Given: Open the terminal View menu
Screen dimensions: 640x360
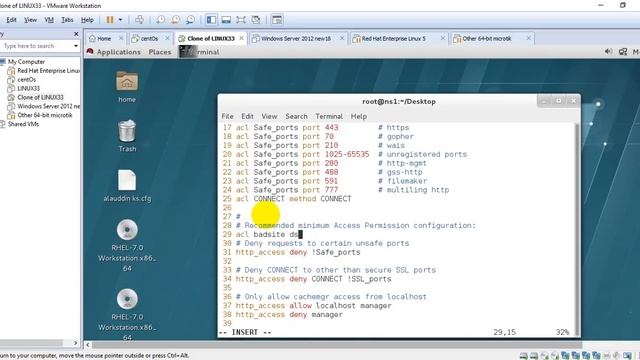Looking at the screenshot, I should pos(269,116).
